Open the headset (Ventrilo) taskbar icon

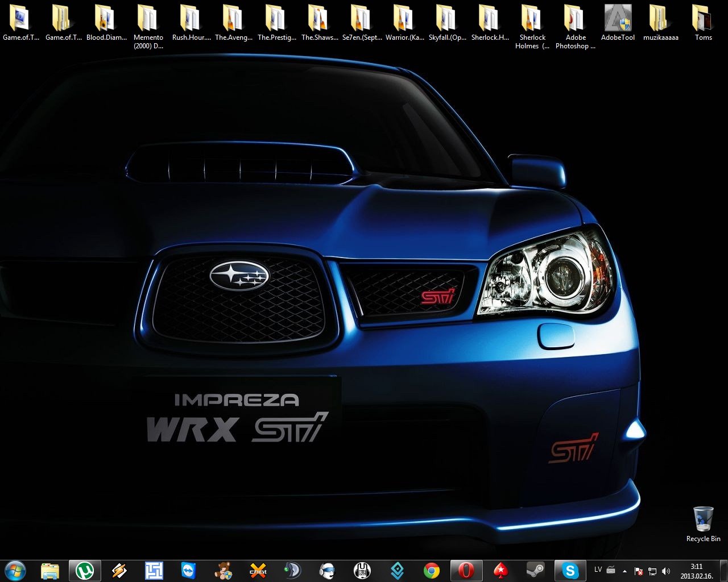(327, 571)
